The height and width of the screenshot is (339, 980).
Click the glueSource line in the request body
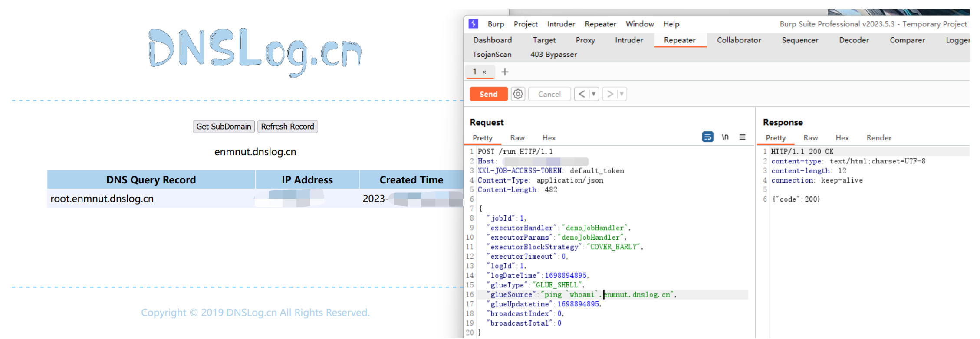click(x=612, y=295)
